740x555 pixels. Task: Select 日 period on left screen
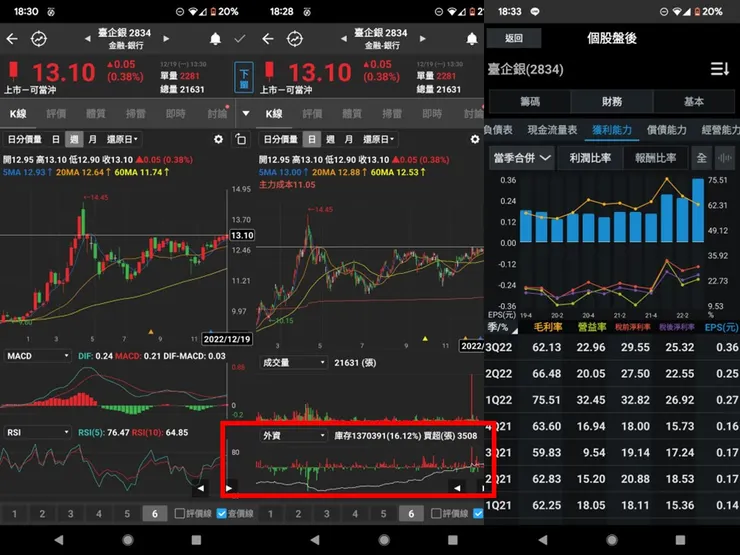pyautogui.click(x=56, y=139)
